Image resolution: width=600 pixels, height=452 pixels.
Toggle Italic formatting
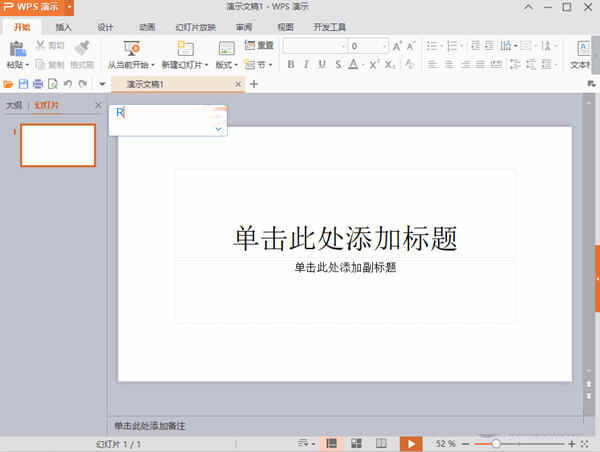(x=306, y=65)
